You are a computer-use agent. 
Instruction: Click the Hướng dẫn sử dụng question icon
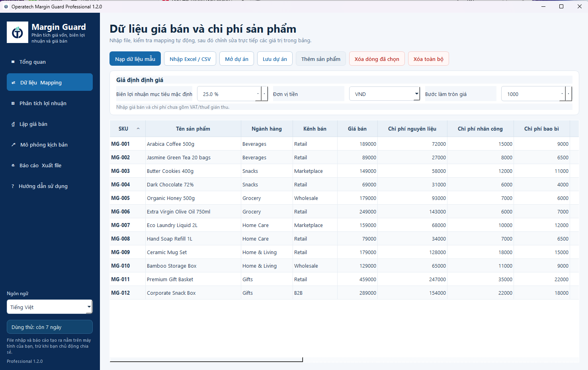pyautogui.click(x=13, y=186)
